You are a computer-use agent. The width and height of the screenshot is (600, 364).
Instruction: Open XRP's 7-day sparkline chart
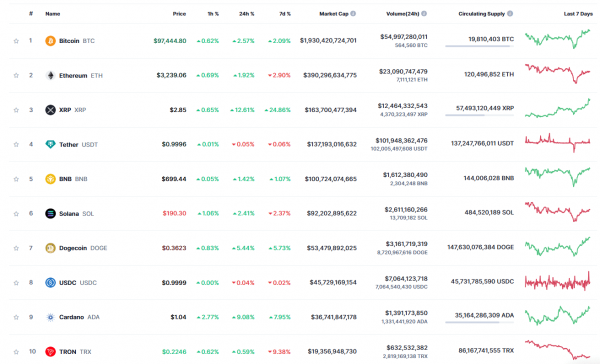[558, 108]
